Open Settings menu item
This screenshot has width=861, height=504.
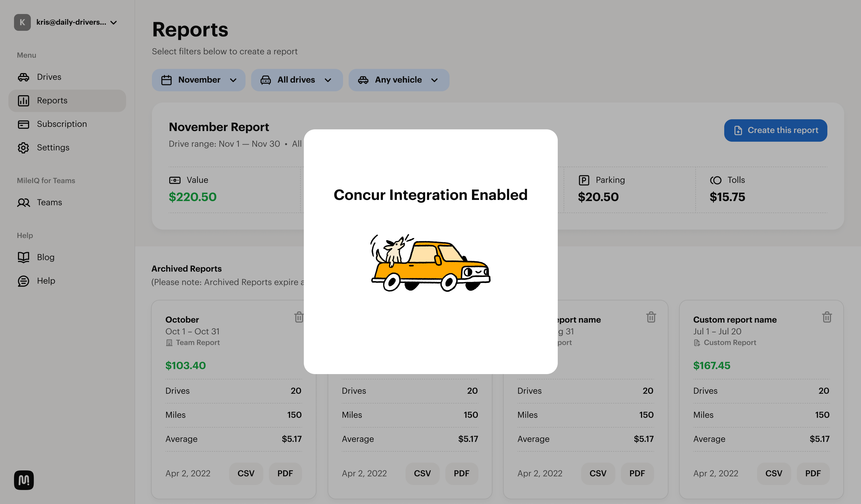pyautogui.click(x=67, y=148)
